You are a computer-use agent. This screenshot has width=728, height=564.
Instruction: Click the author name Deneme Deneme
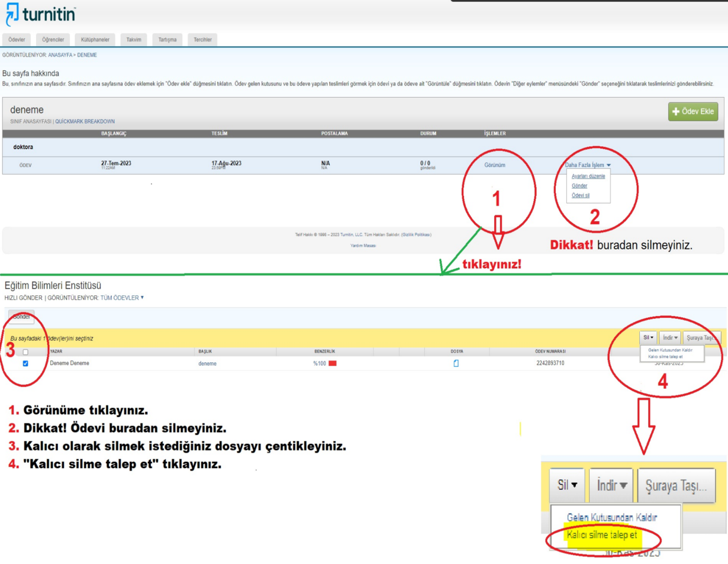click(x=70, y=363)
